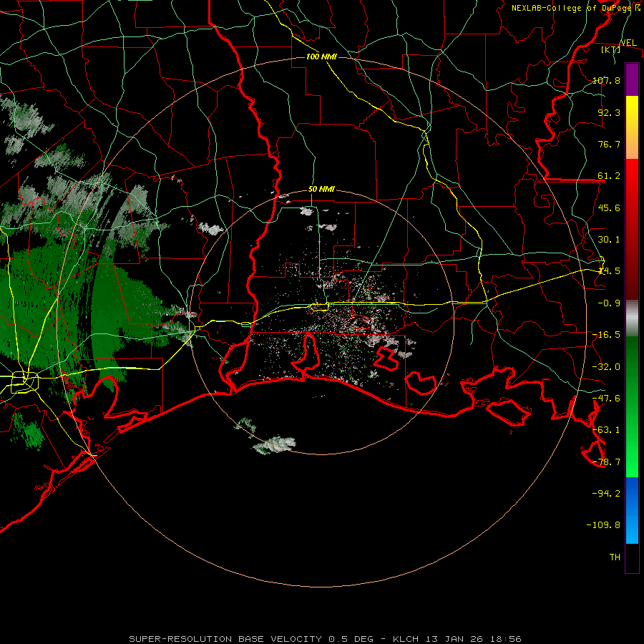
Task: Click the Super-Resolution Base Velocity caption text
Action: point(326,639)
